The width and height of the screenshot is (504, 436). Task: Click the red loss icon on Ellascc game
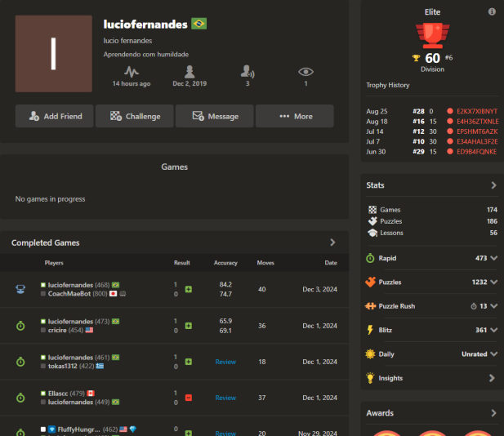[x=189, y=398]
